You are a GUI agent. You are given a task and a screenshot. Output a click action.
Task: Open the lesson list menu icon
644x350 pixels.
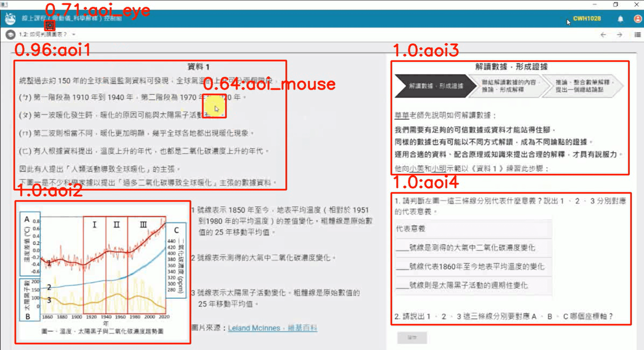[x=638, y=35]
